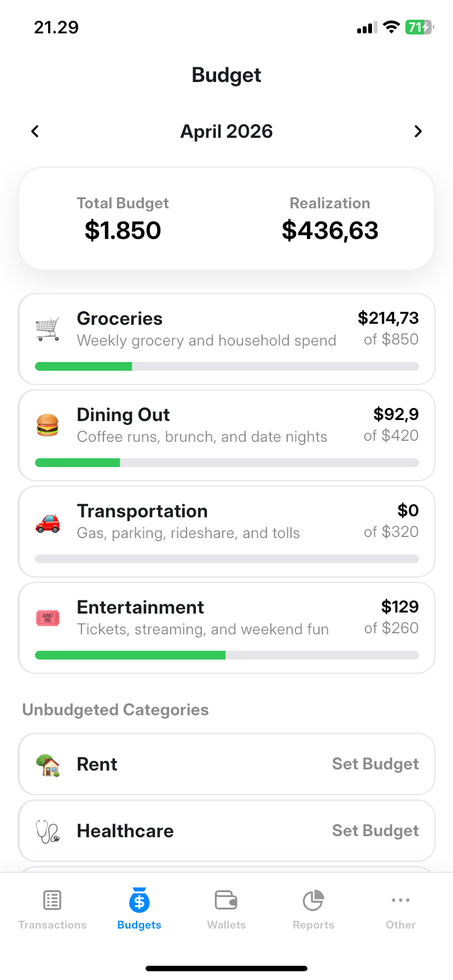Open the Total Budget summary card
Viewport: 453px width, 980px height.
pyautogui.click(x=226, y=219)
